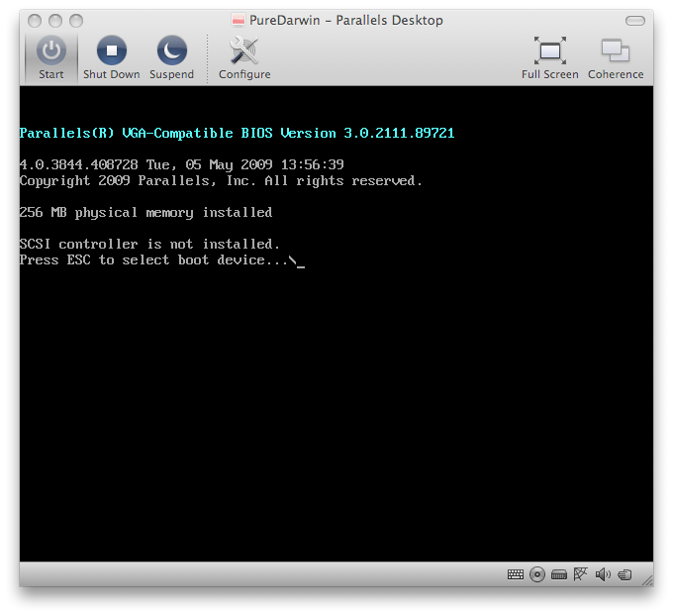Viewport: 673px width, 616px height.
Task: Open keyboard status icon in status bar
Action: [515, 574]
